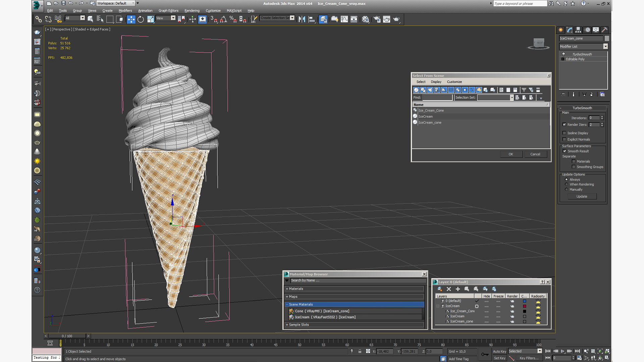Screen dimensions: 644x362
Task: Activate the Select and Move tool
Action: 131,19
